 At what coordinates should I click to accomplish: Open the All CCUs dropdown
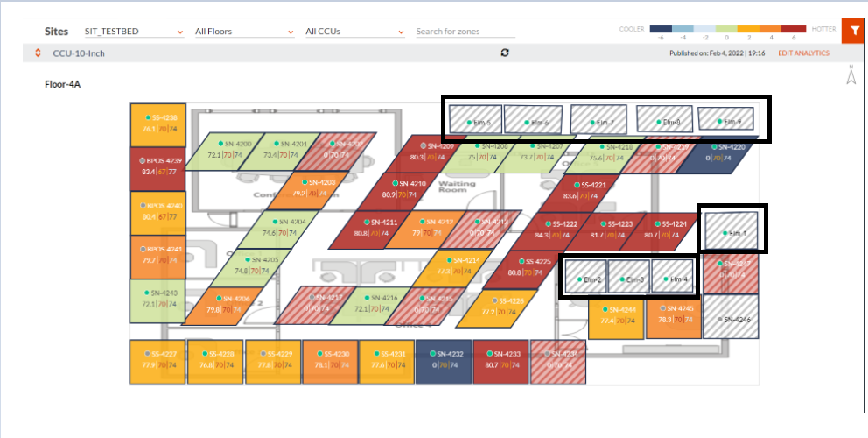[355, 32]
